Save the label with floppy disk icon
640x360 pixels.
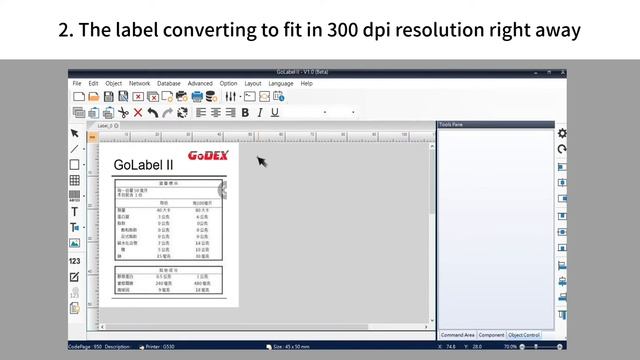pos(109,97)
